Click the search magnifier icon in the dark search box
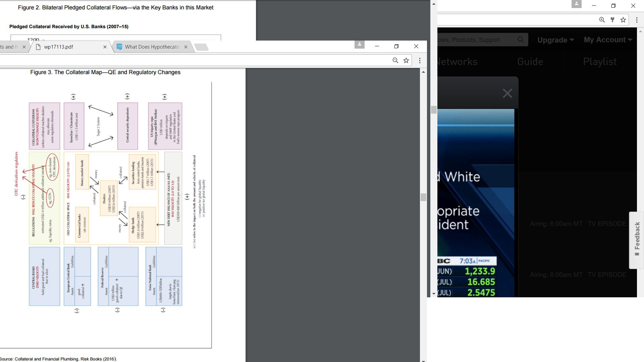This screenshot has height=362, width=644. (521, 40)
